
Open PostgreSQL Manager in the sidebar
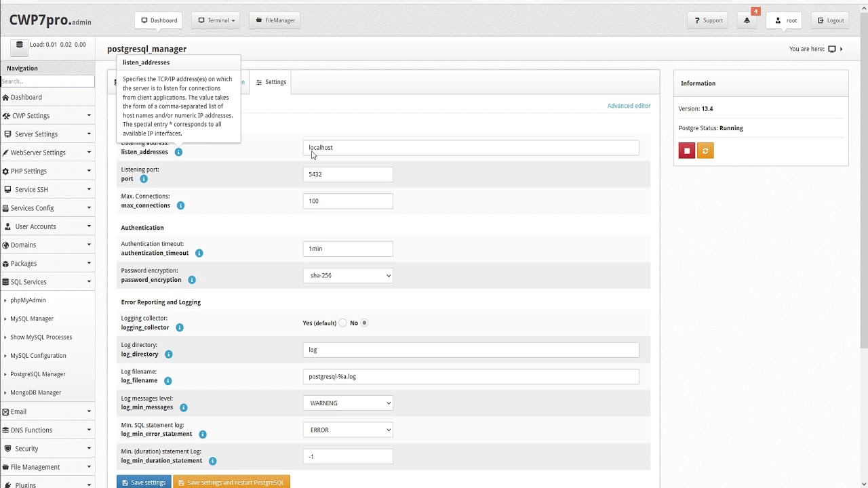click(x=38, y=374)
